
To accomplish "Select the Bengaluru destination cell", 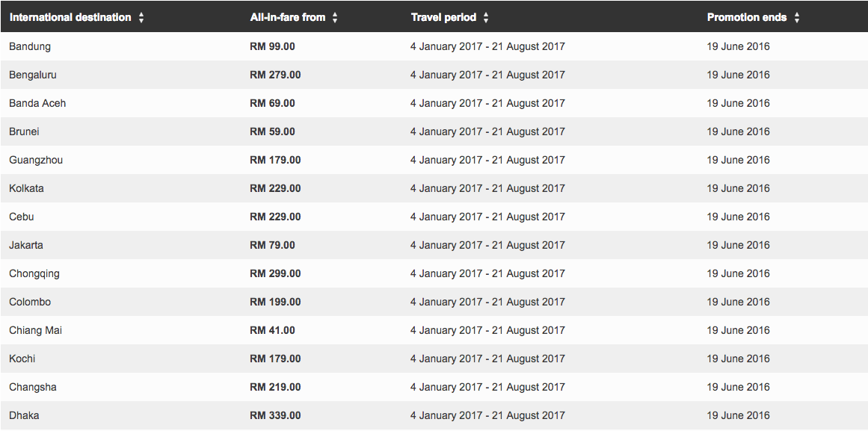I will click(33, 75).
